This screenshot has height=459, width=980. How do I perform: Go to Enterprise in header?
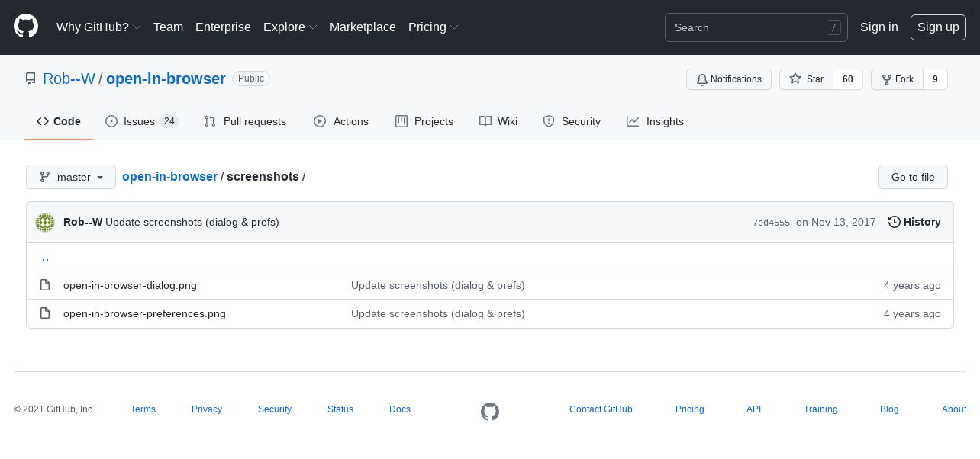pos(223,27)
